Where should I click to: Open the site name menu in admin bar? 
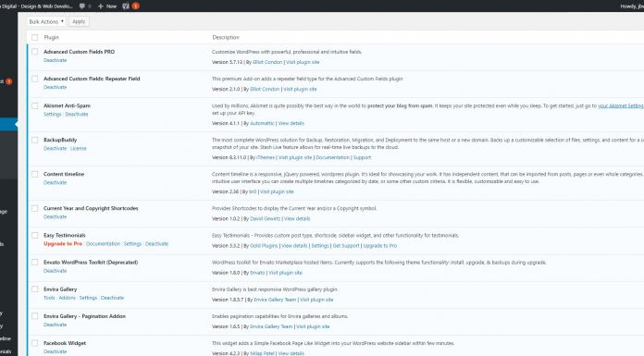pyautogui.click(x=36, y=6)
